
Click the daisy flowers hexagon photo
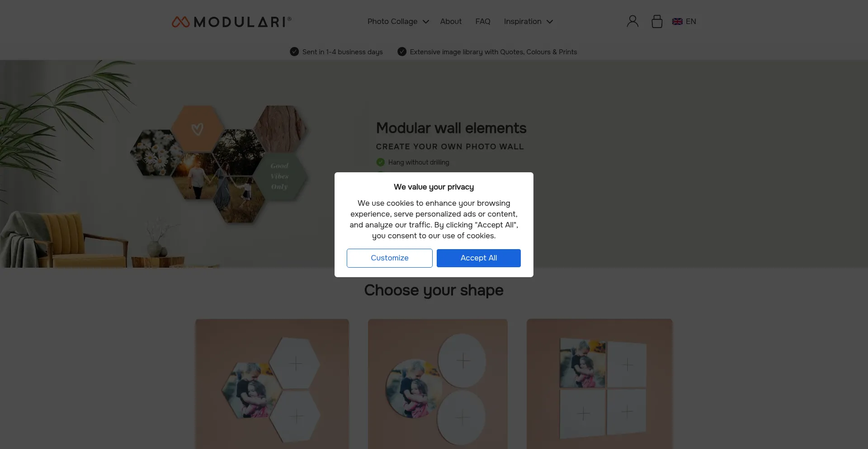point(156,153)
